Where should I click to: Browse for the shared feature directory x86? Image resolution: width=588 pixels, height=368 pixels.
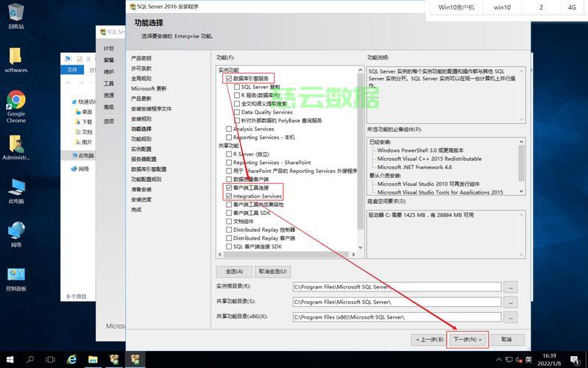click(511, 317)
